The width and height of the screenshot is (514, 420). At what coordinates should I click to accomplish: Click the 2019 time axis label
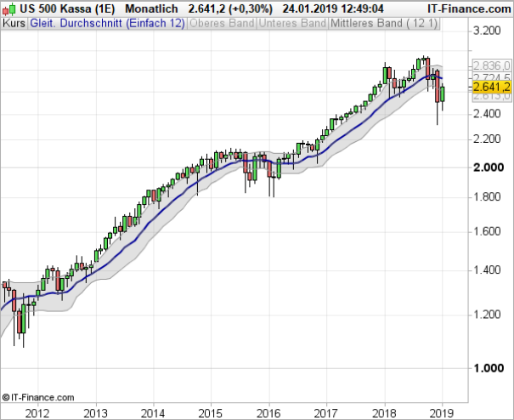442,413
